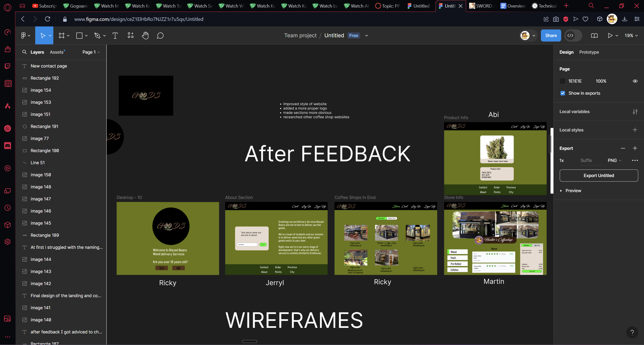Open the Libraries book icon
This screenshot has width=644, height=345.
click(594, 36)
